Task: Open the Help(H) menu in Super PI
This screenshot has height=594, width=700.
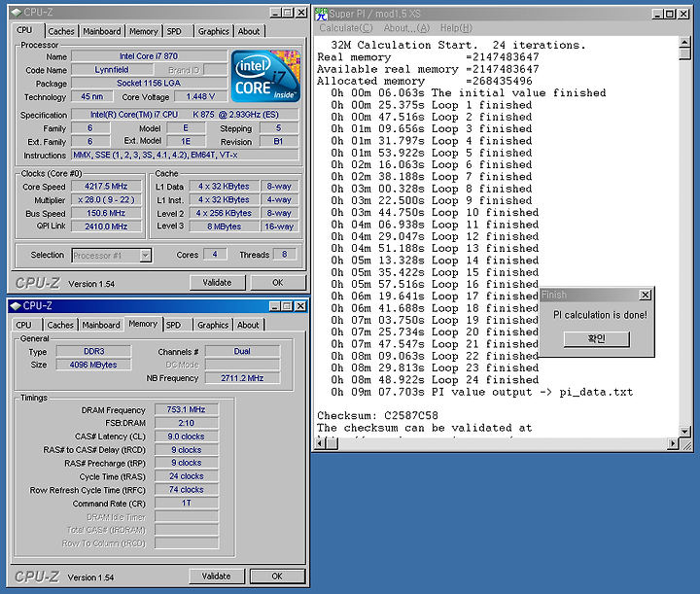Action: tap(456, 28)
